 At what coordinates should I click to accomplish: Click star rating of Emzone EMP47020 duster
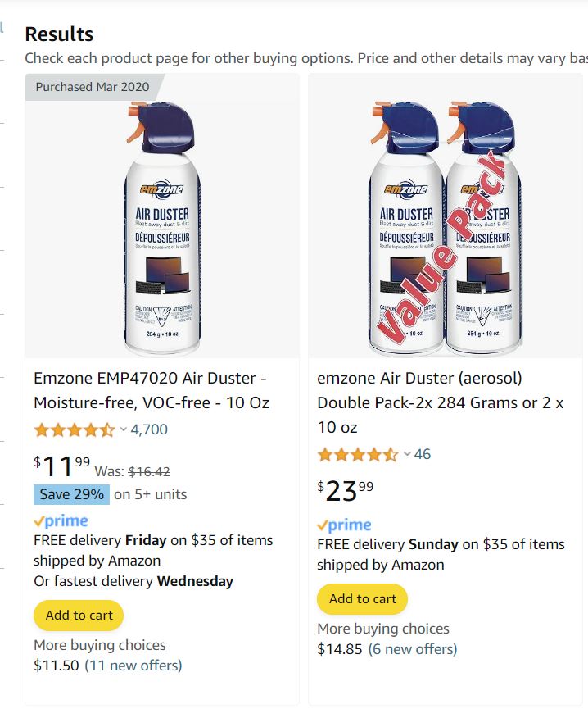click(x=75, y=429)
